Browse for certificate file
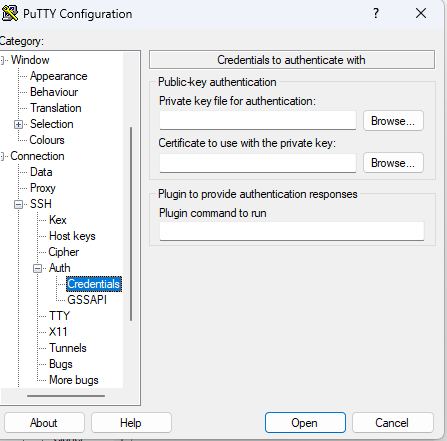Image resolution: width=447 pixels, height=441 pixels. click(x=393, y=163)
